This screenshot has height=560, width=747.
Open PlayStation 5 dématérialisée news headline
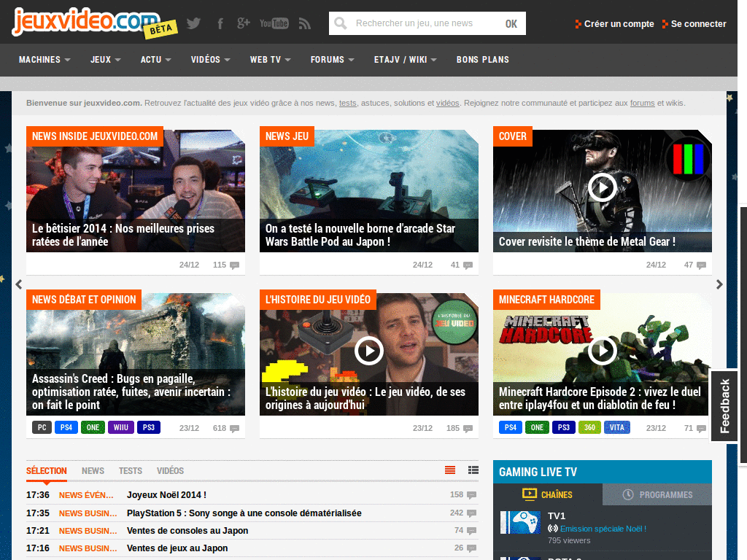point(244,513)
